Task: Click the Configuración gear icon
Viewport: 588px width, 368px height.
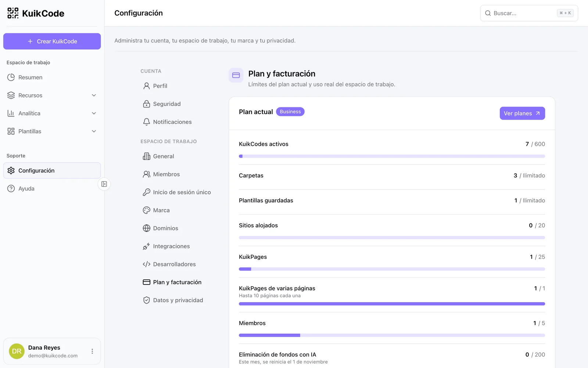Action: click(11, 170)
